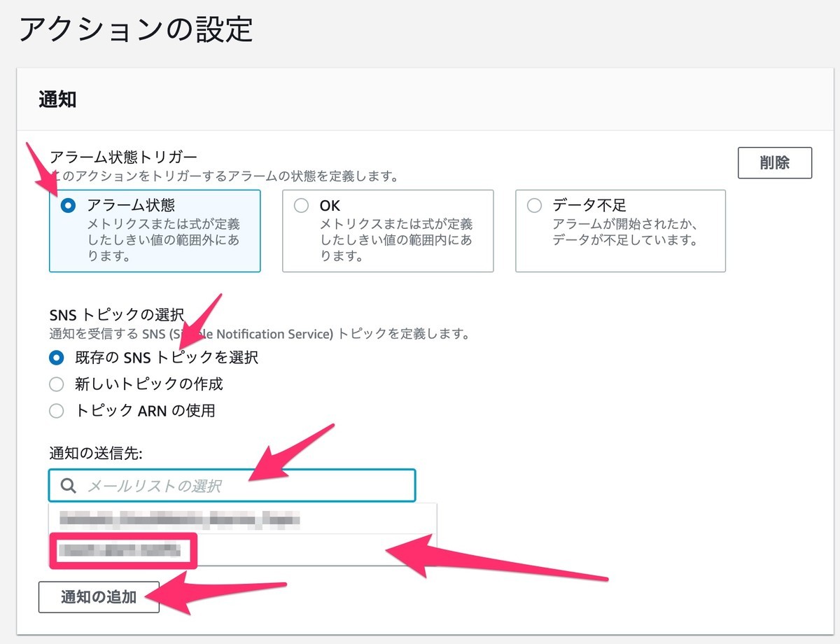Click the 通知の送信先: label
This screenshot has width=840, height=644.
pyautogui.click(x=96, y=454)
